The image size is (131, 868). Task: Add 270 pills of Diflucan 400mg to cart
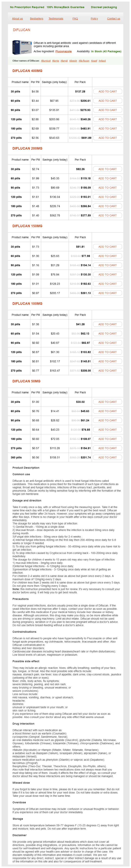(108, 138)
